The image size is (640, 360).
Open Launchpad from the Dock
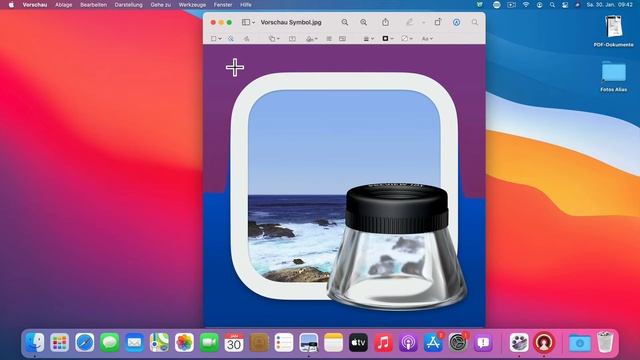(60, 342)
